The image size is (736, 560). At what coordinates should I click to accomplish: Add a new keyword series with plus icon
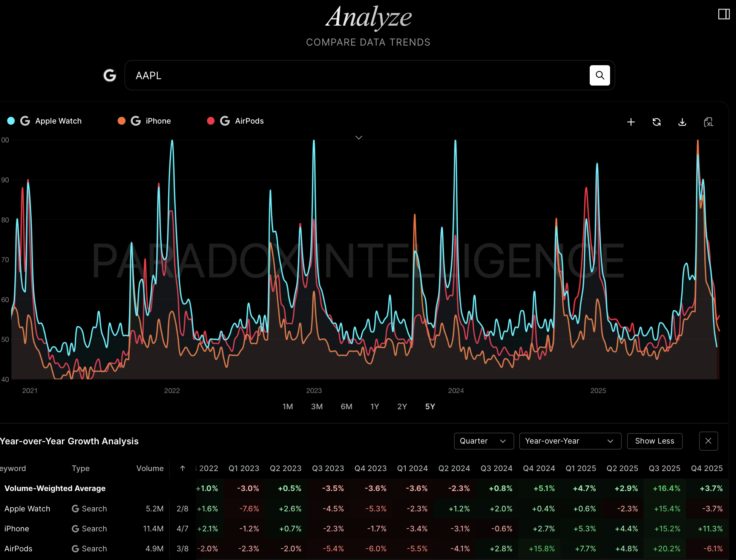pos(631,122)
